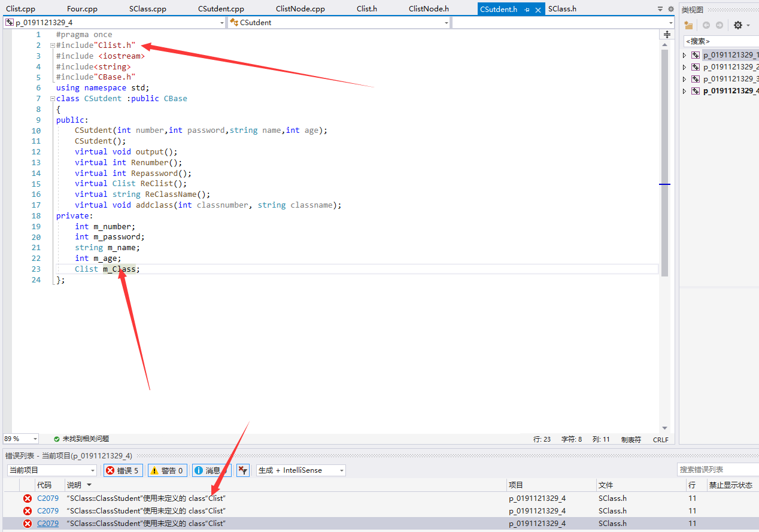Open the Class View settings dropdown arrow
The image size is (759, 532).
pos(748,26)
